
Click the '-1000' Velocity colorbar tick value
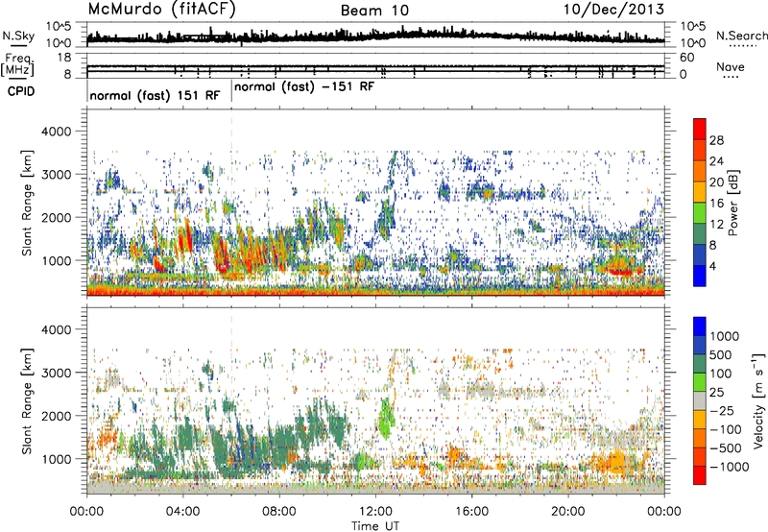(729, 467)
